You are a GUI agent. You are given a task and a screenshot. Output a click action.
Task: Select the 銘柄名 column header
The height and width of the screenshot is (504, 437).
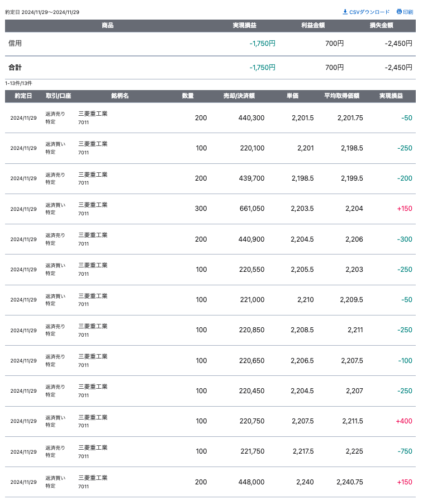coord(120,96)
